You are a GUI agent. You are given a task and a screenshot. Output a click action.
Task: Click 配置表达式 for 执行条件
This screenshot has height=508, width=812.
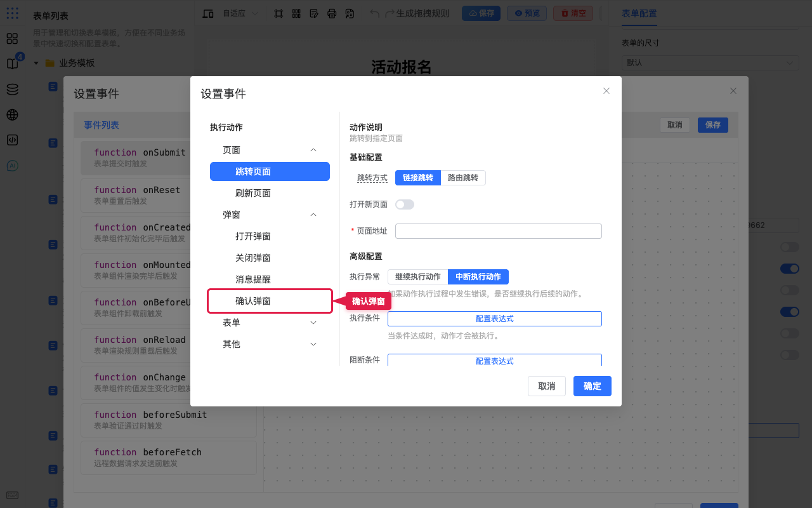point(495,319)
